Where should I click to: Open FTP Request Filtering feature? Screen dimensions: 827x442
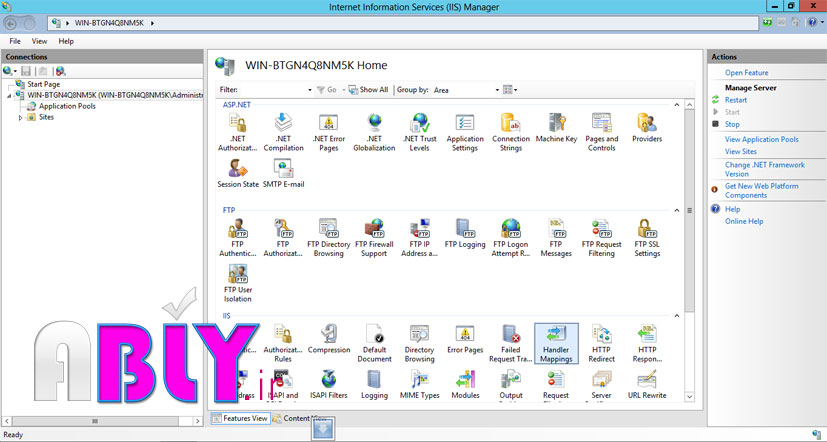tap(602, 238)
